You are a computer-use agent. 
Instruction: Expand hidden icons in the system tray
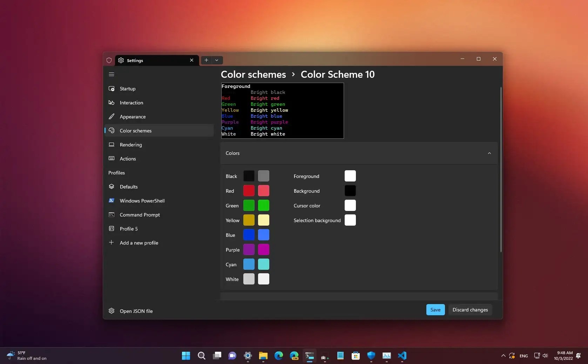[503, 356]
